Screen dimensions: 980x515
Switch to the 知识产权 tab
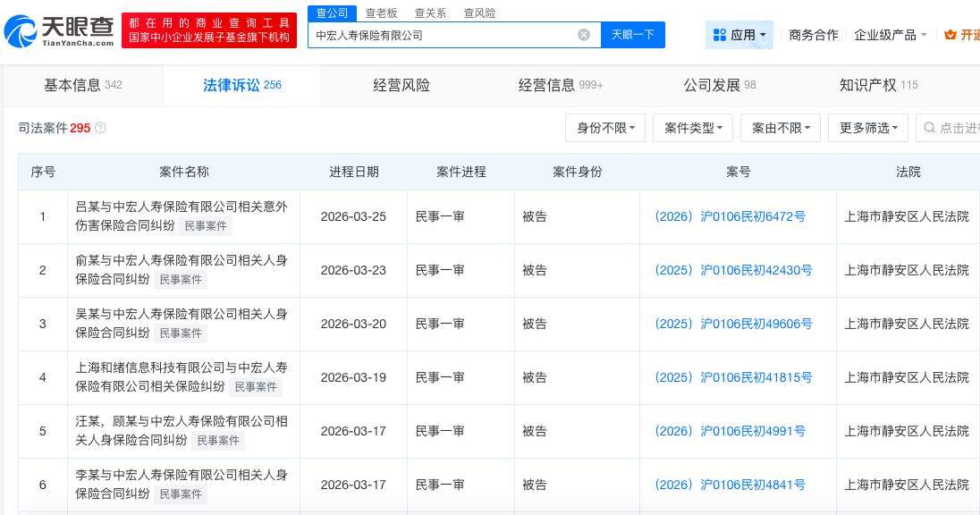coord(878,85)
